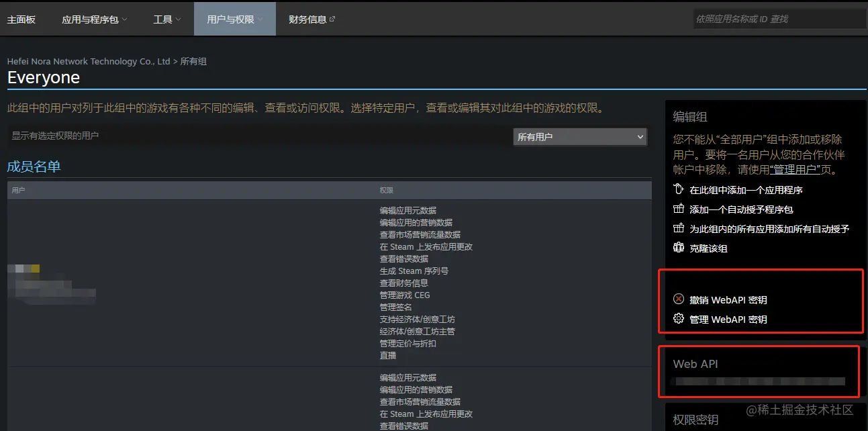Viewport: 868px width, 431px height.
Task: Click the revoke WebAPI key icon
Action: tap(678, 299)
